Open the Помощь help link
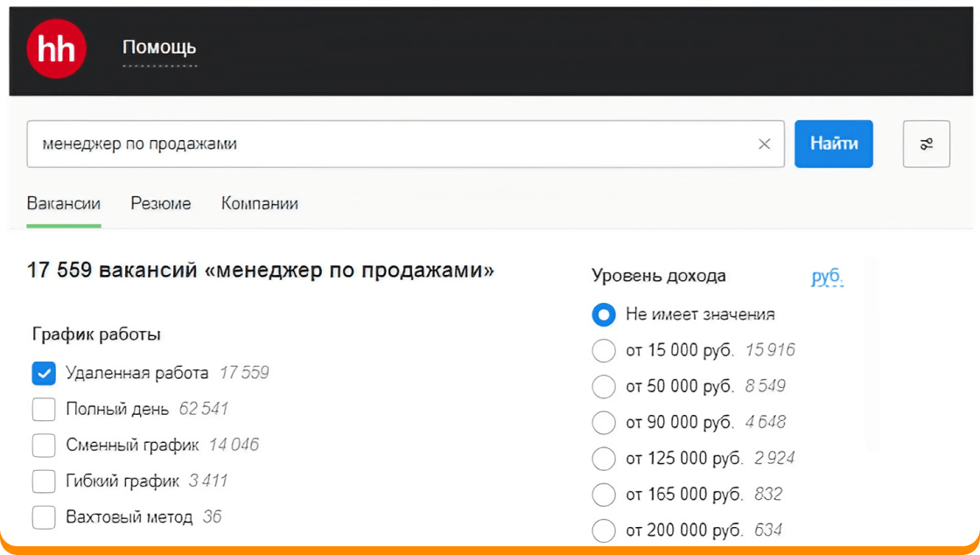 pos(159,47)
